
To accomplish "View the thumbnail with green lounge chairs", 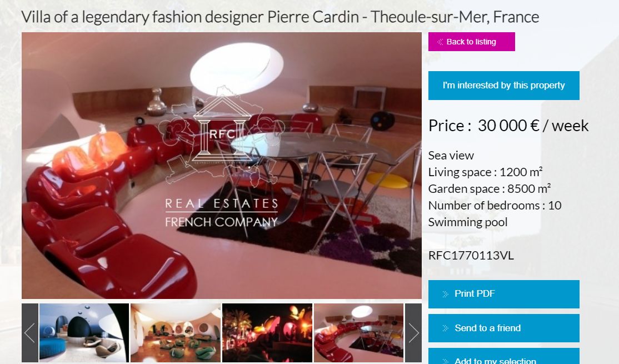I will pyautogui.click(x=176, y=333).
